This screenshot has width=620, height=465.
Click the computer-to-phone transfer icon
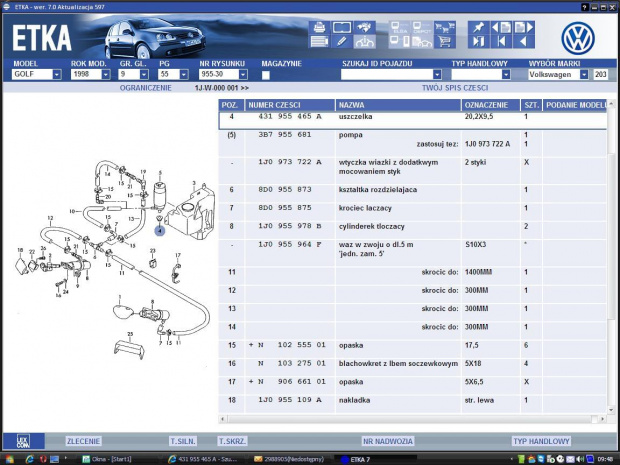(x=399, y=41)
